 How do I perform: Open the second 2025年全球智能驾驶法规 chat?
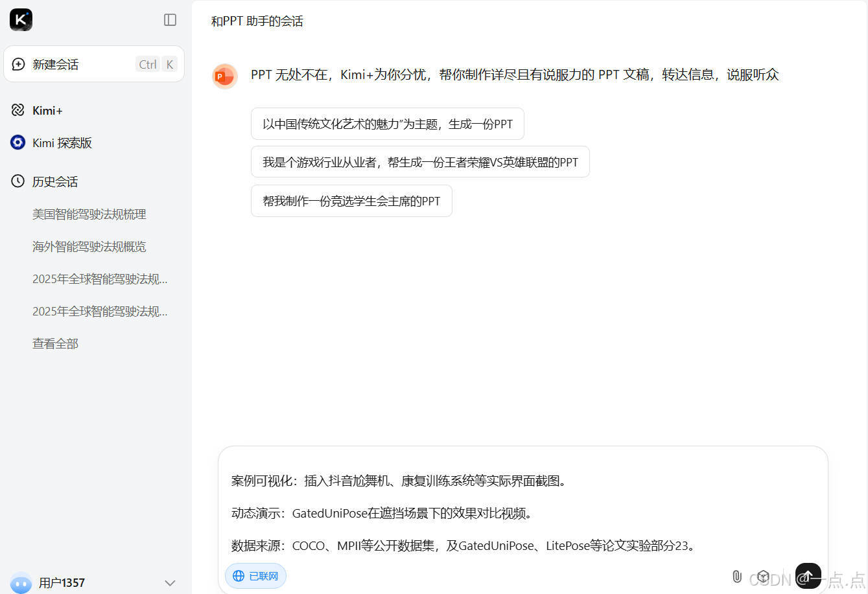click(100, 312)
